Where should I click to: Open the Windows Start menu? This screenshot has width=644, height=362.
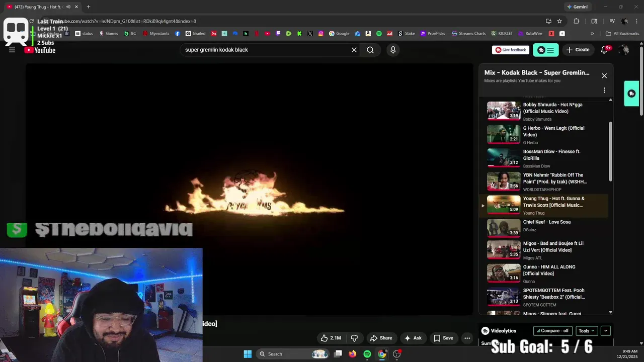pos(248,354)
